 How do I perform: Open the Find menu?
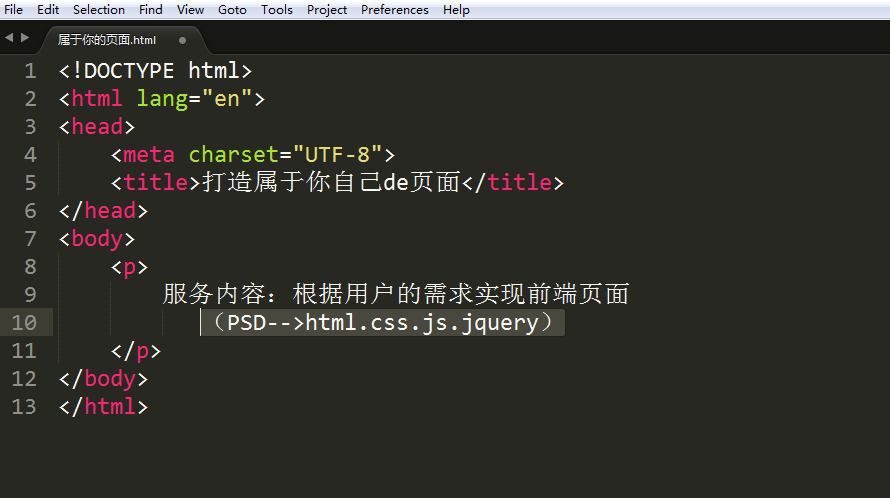(151, 10)
